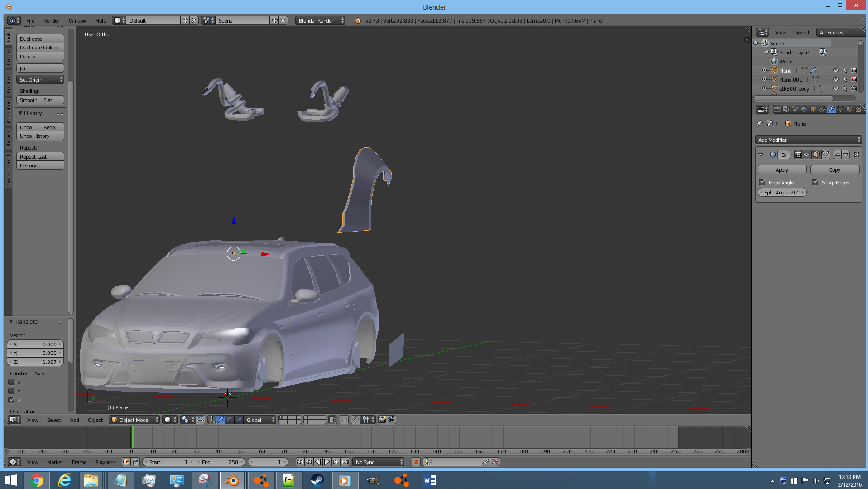Toggle Edge Angle checkbox
Image resolution: width=868 pixels, height=489 pixels.
point(762,182)
